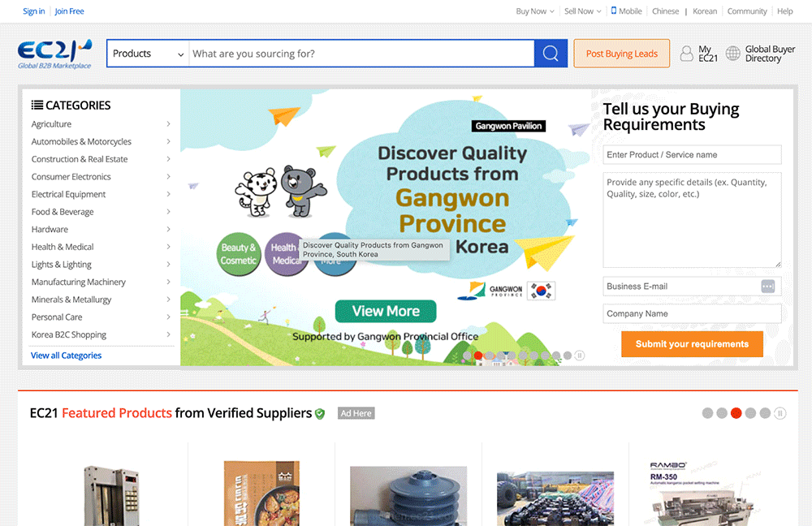Select the last gray dot of the main banner

click(x=568, y=356)
